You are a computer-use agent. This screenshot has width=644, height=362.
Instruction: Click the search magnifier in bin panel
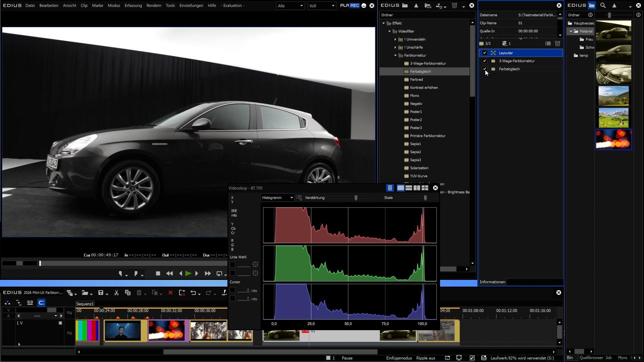click(x=603, y=5)
